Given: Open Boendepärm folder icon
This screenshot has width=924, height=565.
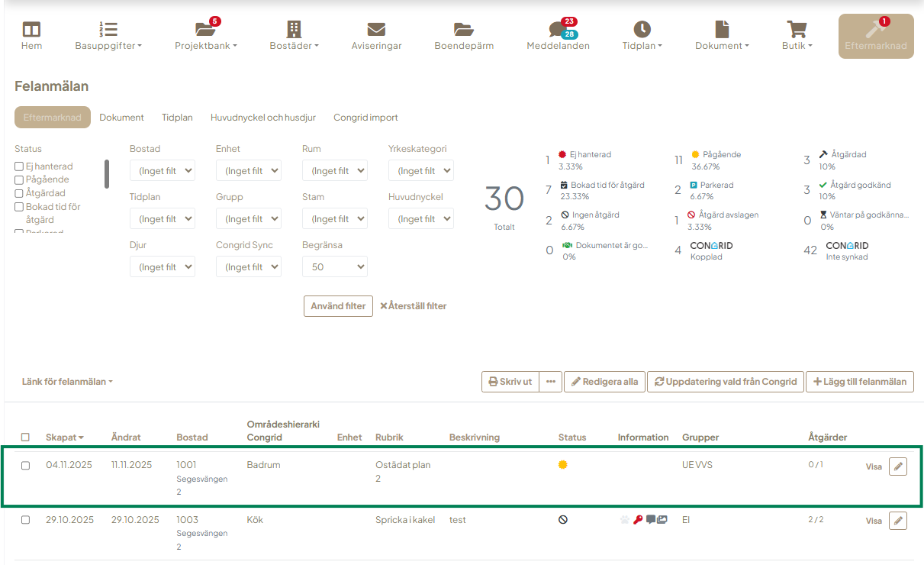Looking at the screenshot, I should (x=463, y=31).
